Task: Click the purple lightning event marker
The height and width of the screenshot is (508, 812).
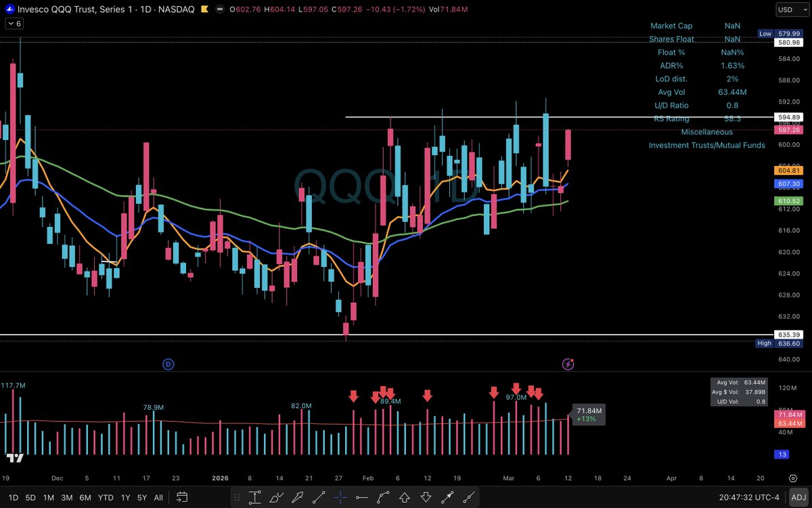Action: [x=568, y=364]
